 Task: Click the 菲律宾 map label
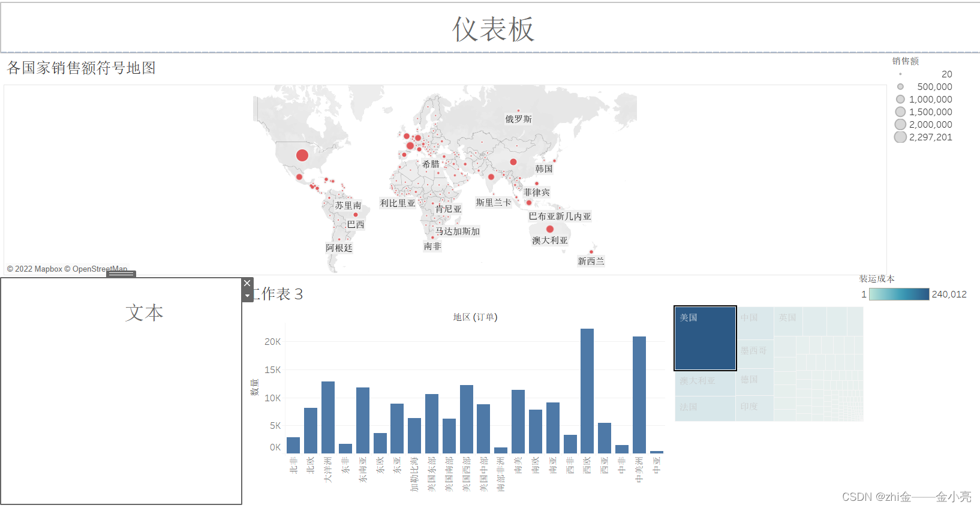tap(537, 192)
